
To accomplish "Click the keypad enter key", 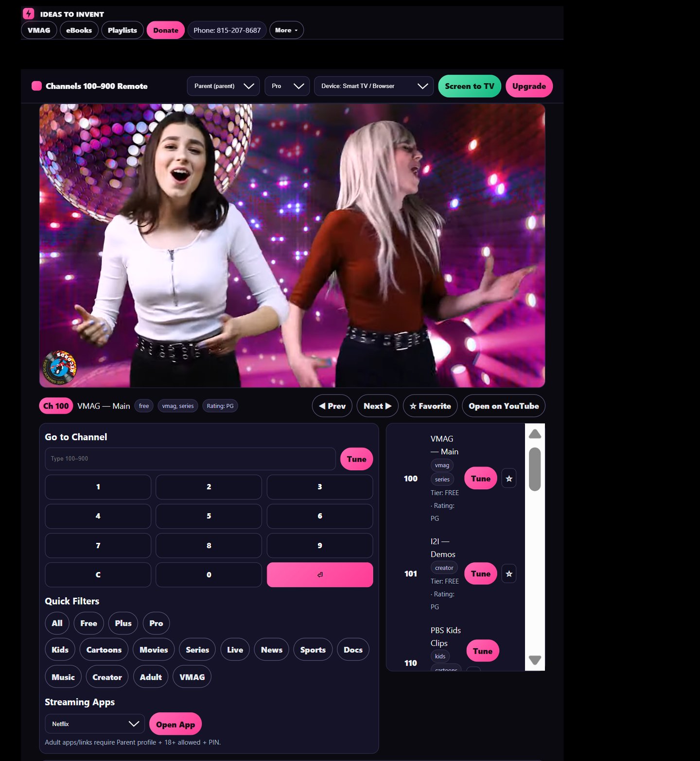I will [320, 575].
